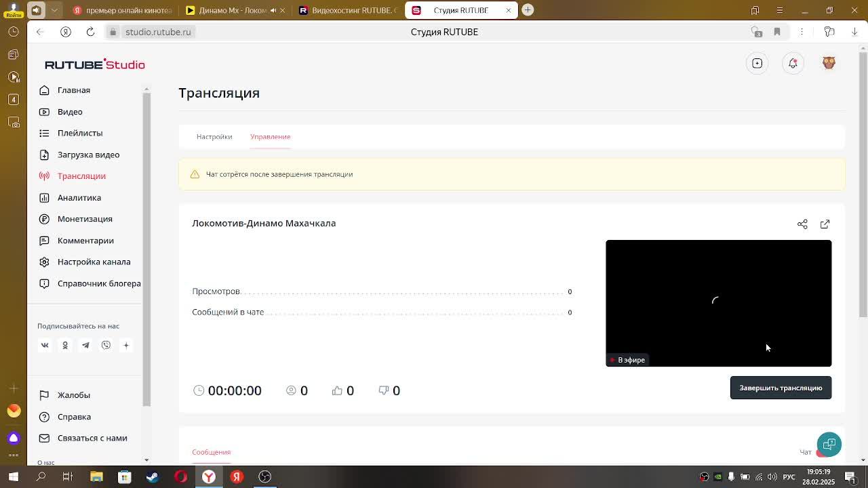Click the add video icon in header

tap(757, 63)
